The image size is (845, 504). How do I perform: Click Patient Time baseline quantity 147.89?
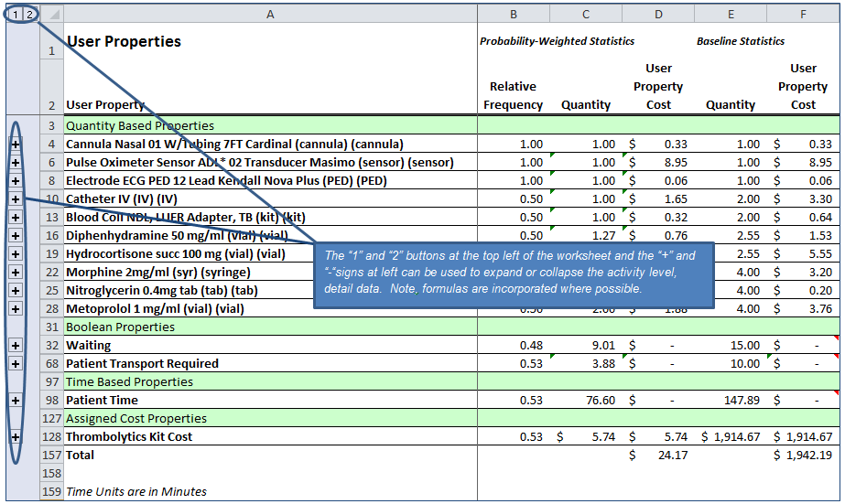click(x=742, y=401)
